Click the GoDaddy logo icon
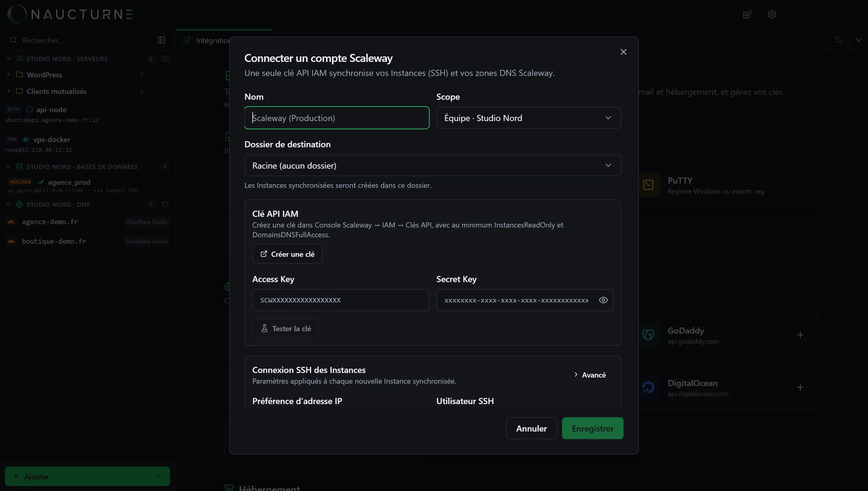Viewport: 868px width, 491px height. click(648, 335)
